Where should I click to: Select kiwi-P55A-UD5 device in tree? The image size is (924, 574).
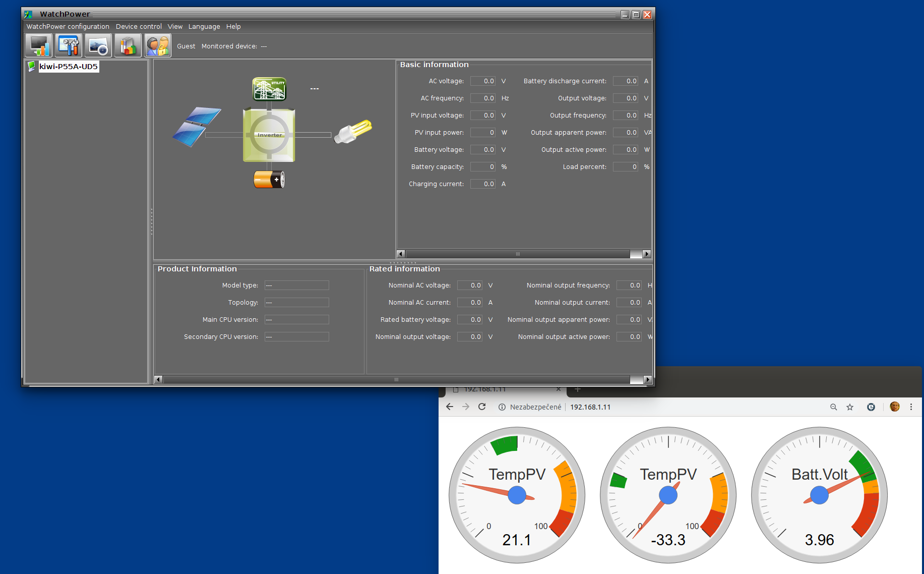pos(68,67)
